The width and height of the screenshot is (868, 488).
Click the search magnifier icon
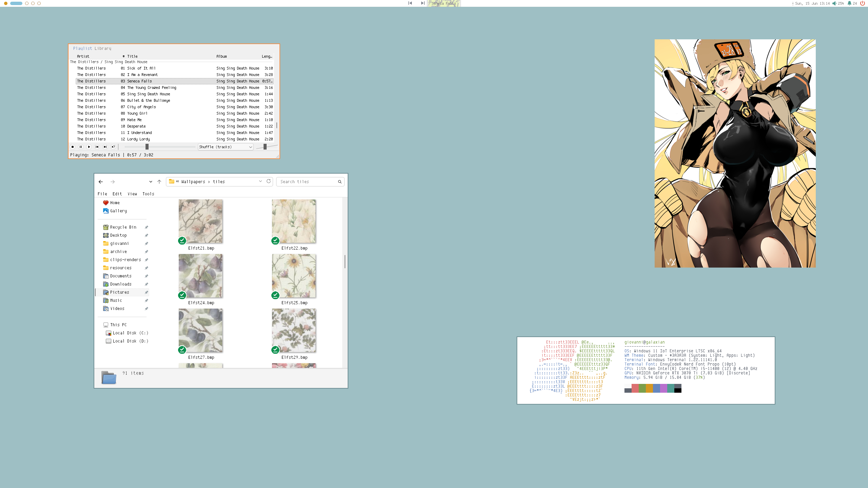(340, 182)
